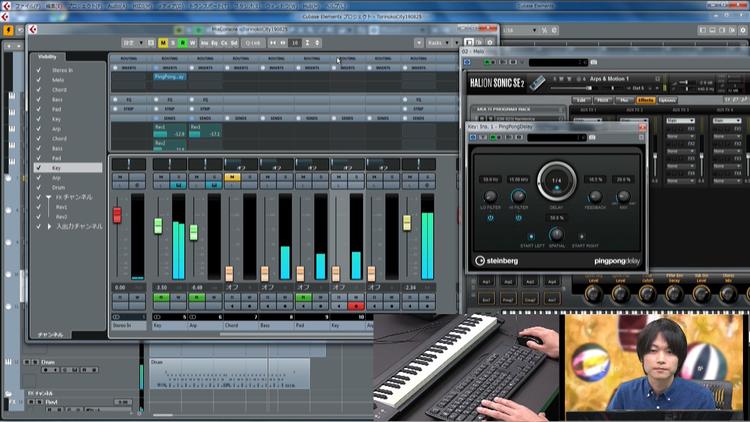The height and width of the screenshot is (422, 750).
Task: Click the 0.00 volume value on Stereo In
Action: 121,288
